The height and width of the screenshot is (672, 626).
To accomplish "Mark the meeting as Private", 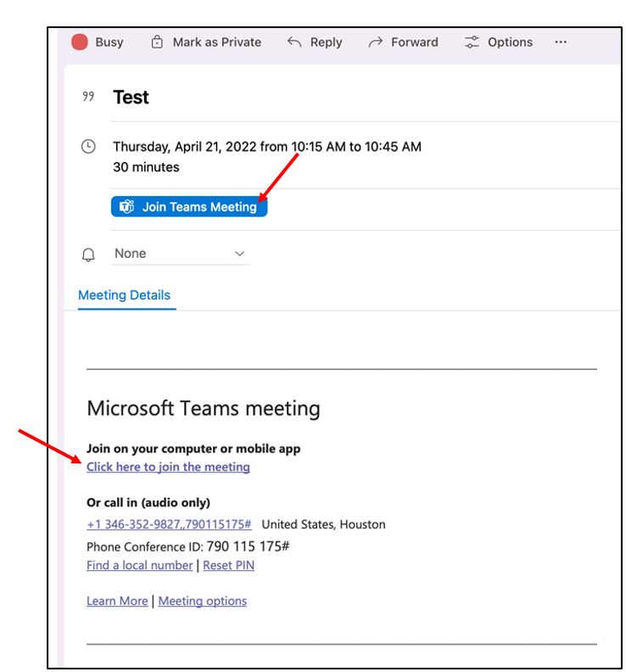I will pos(206,42).
